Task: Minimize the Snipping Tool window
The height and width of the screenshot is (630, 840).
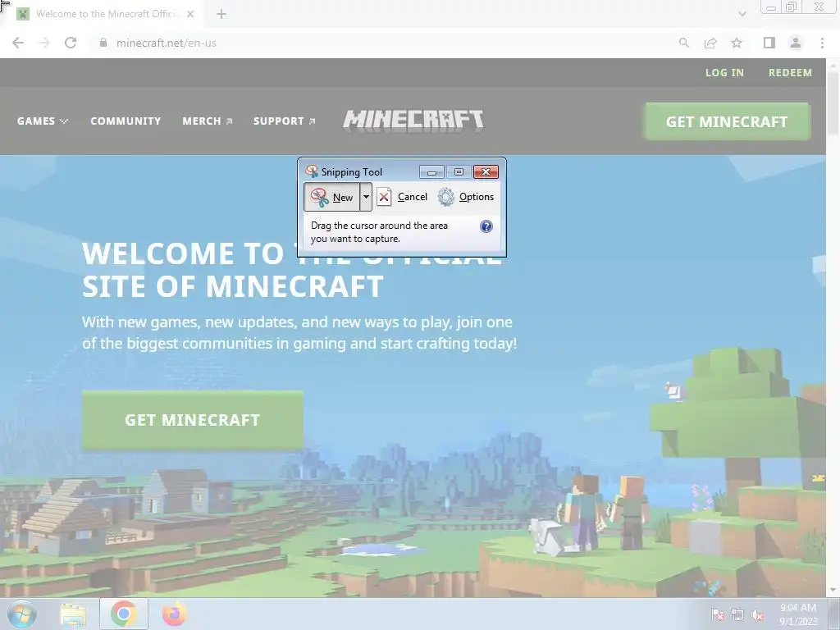Action: 431,172
